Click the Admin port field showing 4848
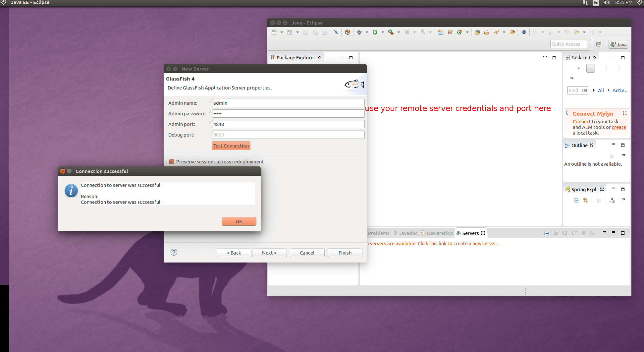The image size is (644, 352). coord(288,124)
